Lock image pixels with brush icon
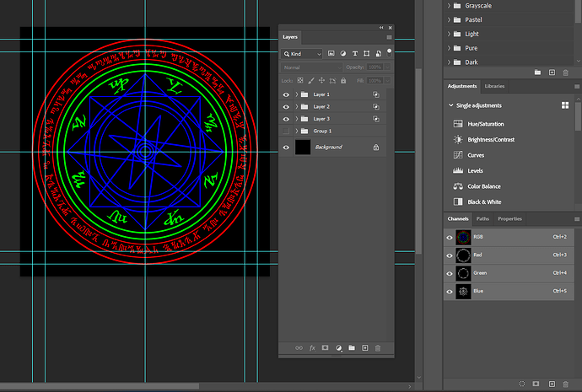The image size is (582, 392). point(311,80)
